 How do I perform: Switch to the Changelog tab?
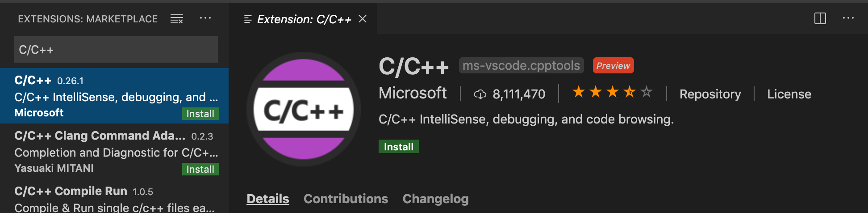coord(435,199)
